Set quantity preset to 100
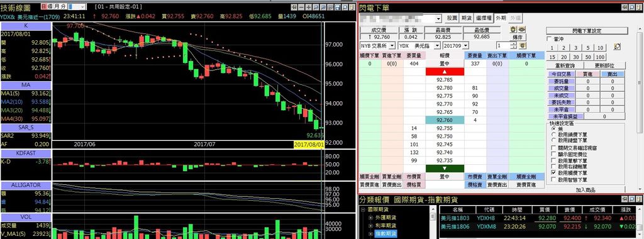This screenshot has height=239, width=644. click(x=600, y=57)
